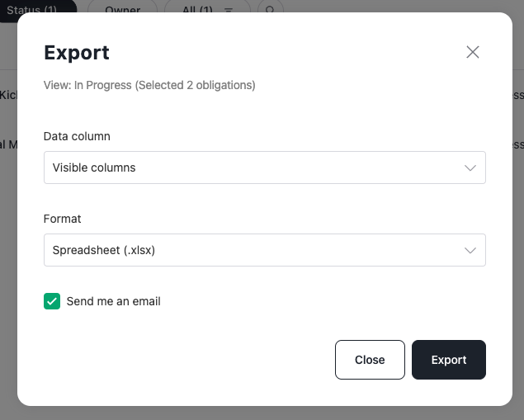Viewport: 524px width, 420px height.
Task: Uncheck the Send me an email checkbox
Action: (52, 301)
